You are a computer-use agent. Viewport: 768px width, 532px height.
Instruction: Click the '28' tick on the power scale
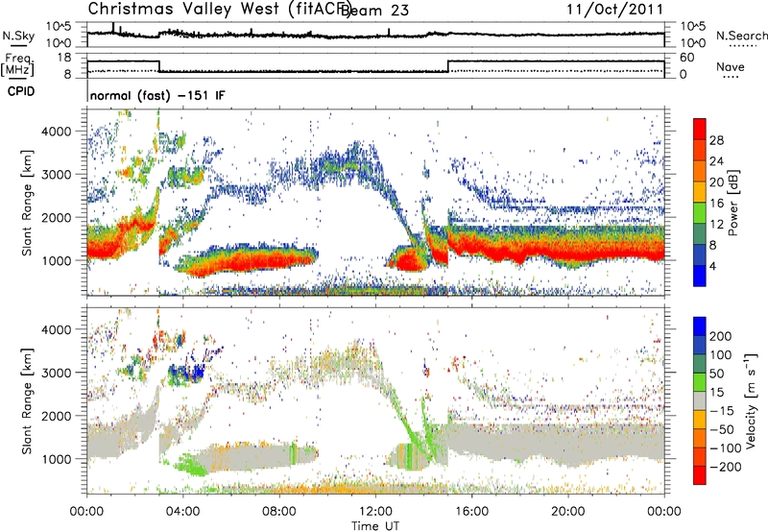(x=716, y=140)
